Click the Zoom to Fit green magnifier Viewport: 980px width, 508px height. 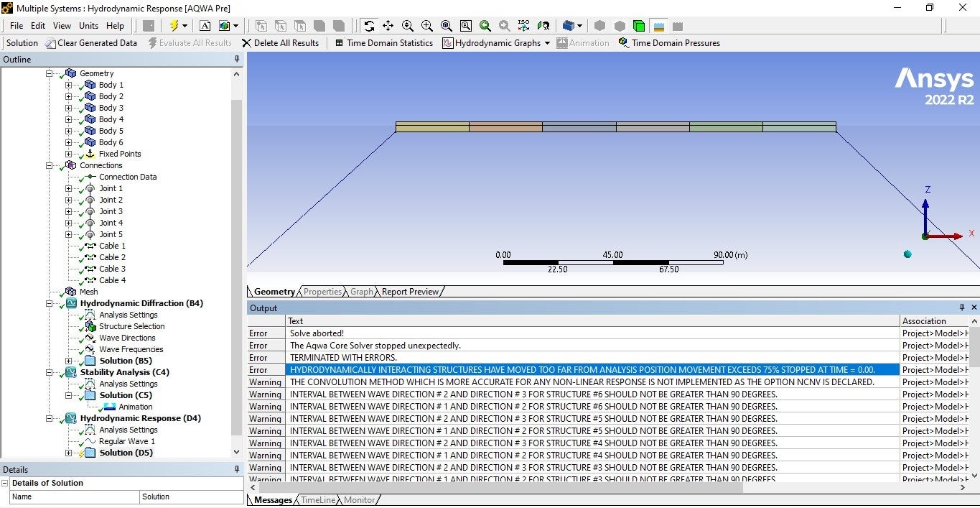[485, 26]
